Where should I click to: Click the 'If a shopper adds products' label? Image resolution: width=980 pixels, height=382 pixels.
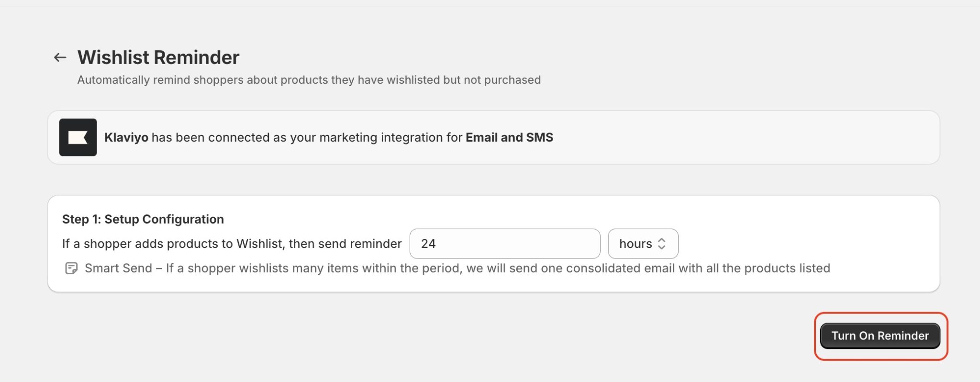(x=232, y=244)
